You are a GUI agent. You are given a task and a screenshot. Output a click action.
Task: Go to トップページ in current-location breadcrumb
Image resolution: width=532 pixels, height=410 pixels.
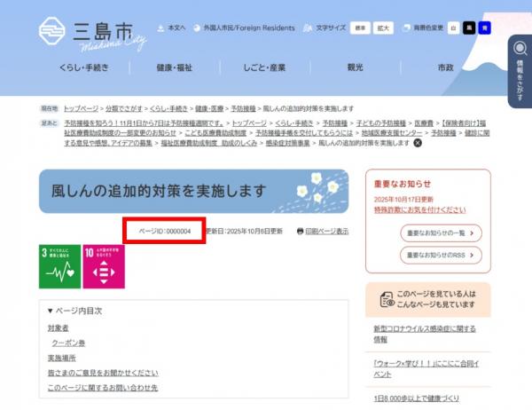(x=81, y=108)
